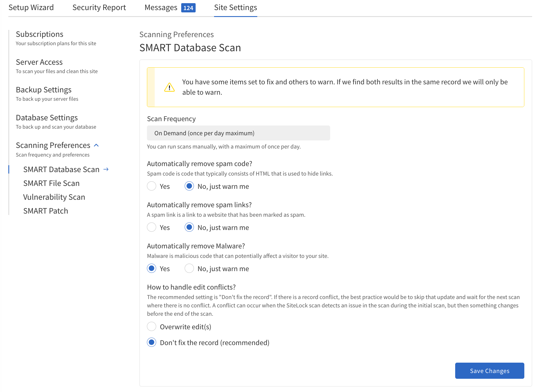Click the 'Scan Frequency' label
The height and width of the screenshot is (392, 537).
(x=171, y=119)
